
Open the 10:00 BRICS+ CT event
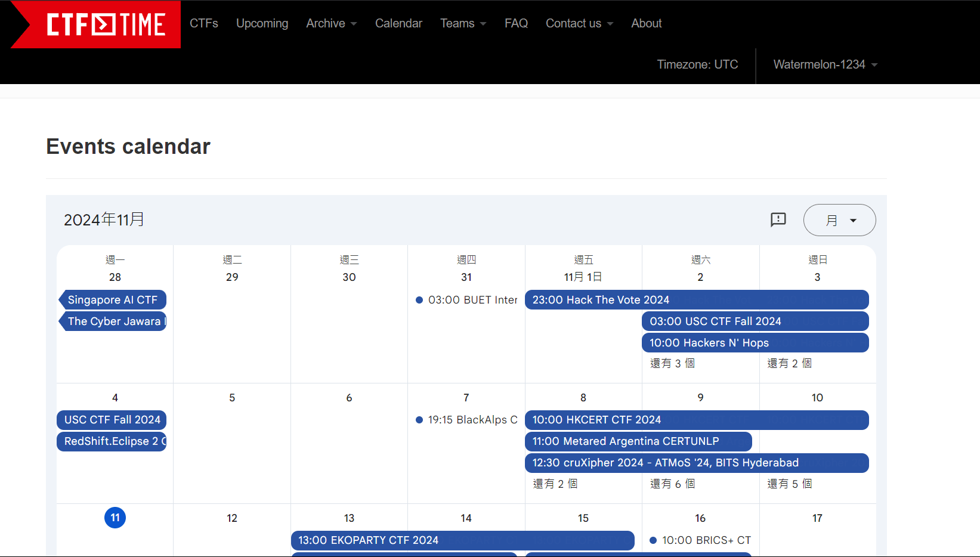click(700, 540)
